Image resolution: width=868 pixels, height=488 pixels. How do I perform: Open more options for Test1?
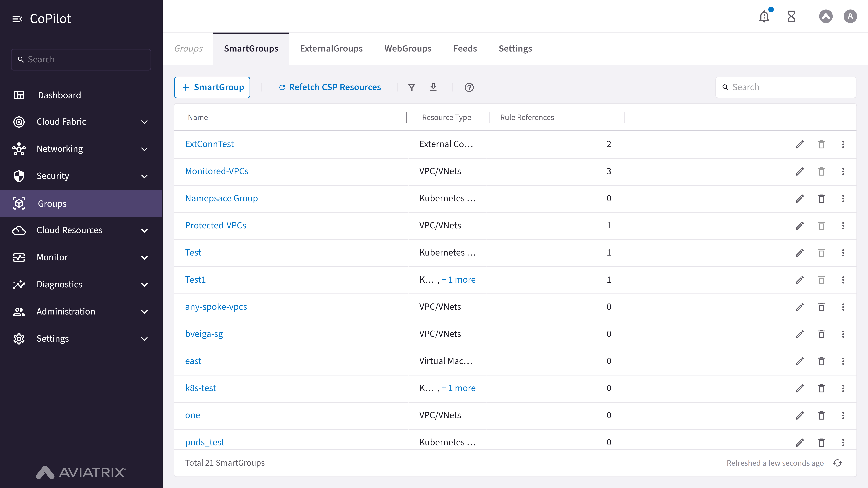click(x=843, y=280)
